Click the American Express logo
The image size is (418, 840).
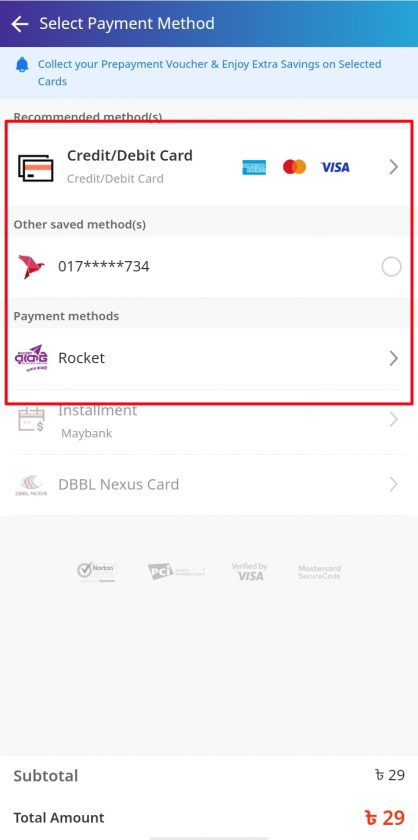point(254,167)
